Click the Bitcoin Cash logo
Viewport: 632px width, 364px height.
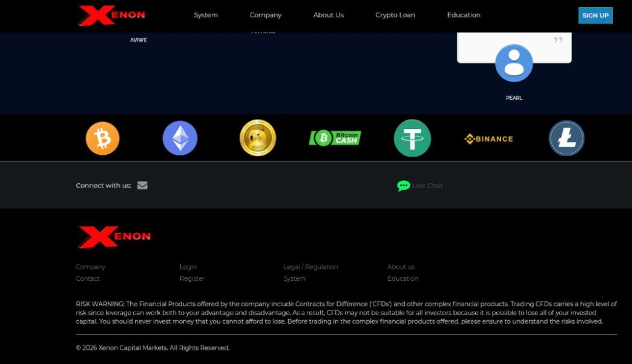point(335,138)
